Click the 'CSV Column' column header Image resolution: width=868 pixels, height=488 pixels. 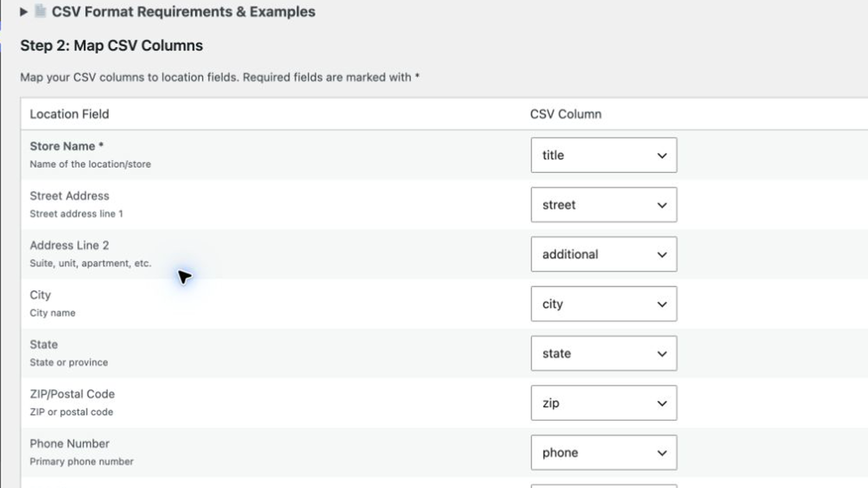(x=566, y=114)
